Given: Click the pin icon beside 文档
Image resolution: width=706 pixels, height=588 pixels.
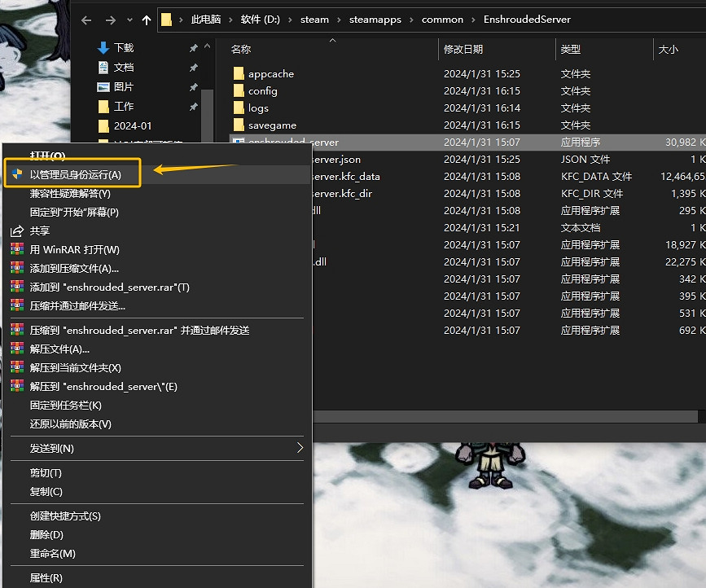Looking at the screenshot, I should 193,68.
